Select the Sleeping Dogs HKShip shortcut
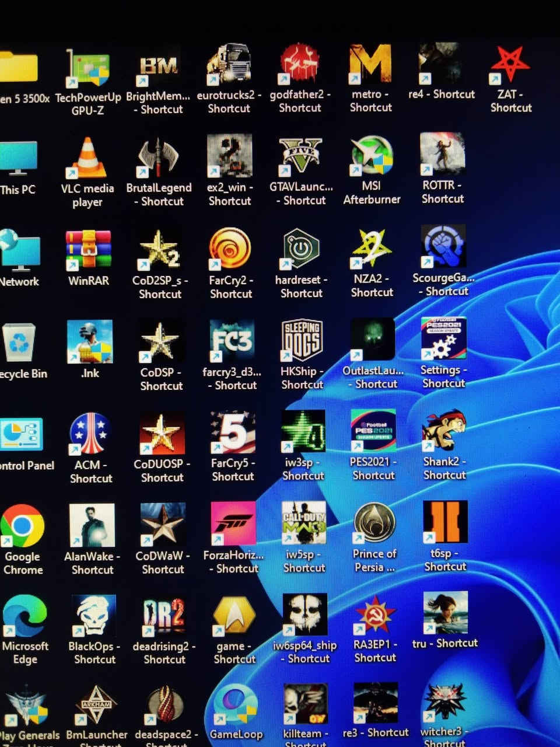The width and height of the screenshot is (560, 747). [302, 341]
